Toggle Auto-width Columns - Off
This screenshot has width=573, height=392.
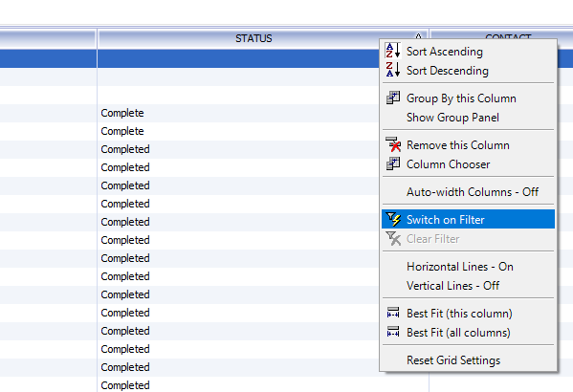[x=468, y=192]
